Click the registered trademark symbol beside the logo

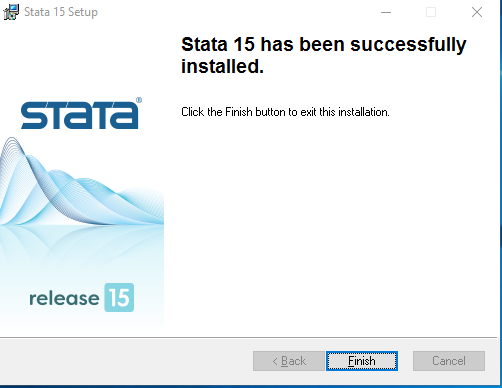tap(139, 100)
